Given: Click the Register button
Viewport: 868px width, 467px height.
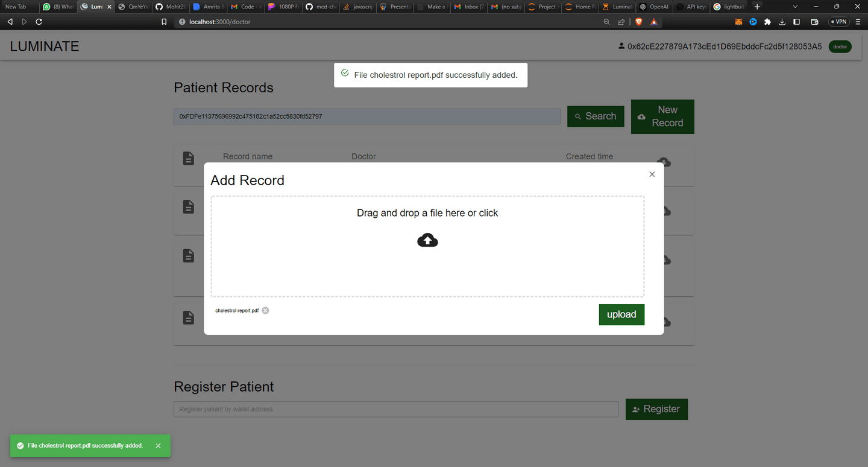Looking at the screenshot, I should [x=656, y=409].
